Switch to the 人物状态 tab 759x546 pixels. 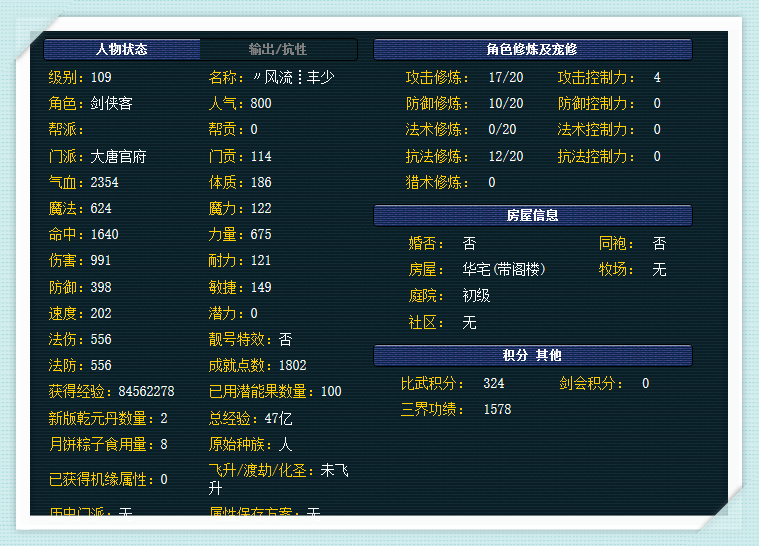tap(121, 49)
